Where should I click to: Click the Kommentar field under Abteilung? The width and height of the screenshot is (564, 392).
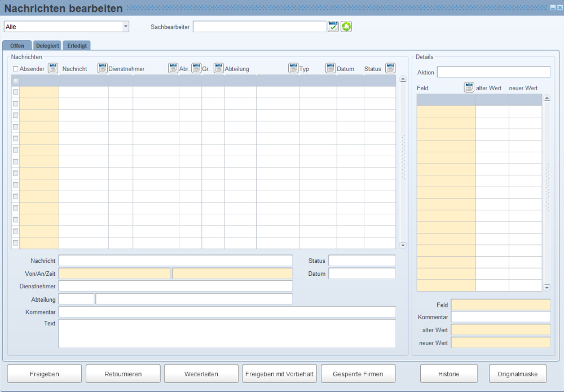tap(227, 312)
